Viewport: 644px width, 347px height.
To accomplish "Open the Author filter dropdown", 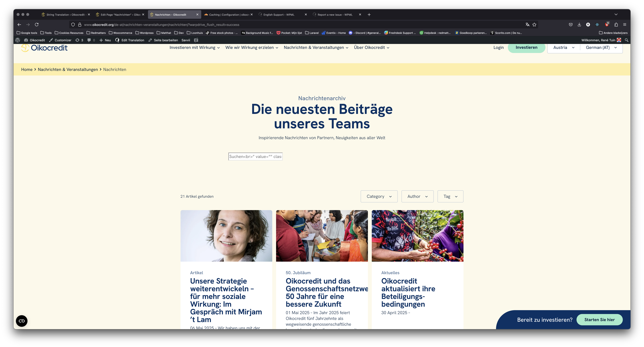I will pos(417,196).
